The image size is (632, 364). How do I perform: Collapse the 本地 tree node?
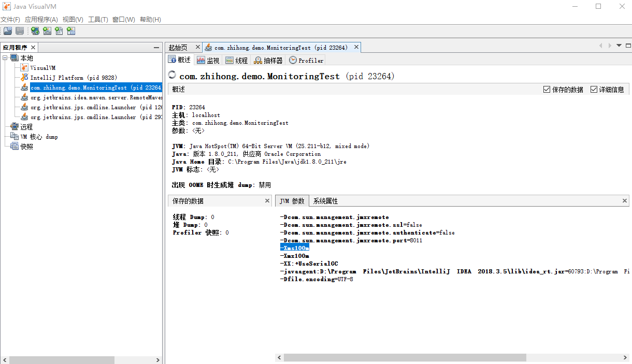pos(5,58)
